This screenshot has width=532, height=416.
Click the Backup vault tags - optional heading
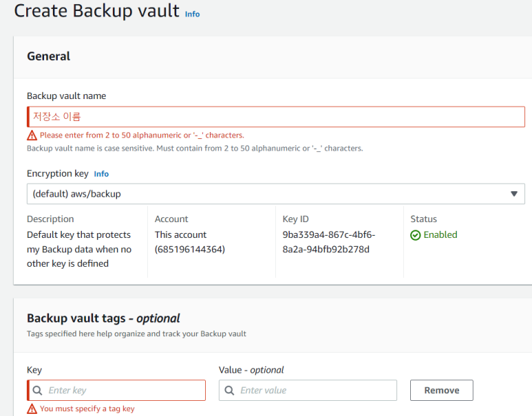[103, 318]
